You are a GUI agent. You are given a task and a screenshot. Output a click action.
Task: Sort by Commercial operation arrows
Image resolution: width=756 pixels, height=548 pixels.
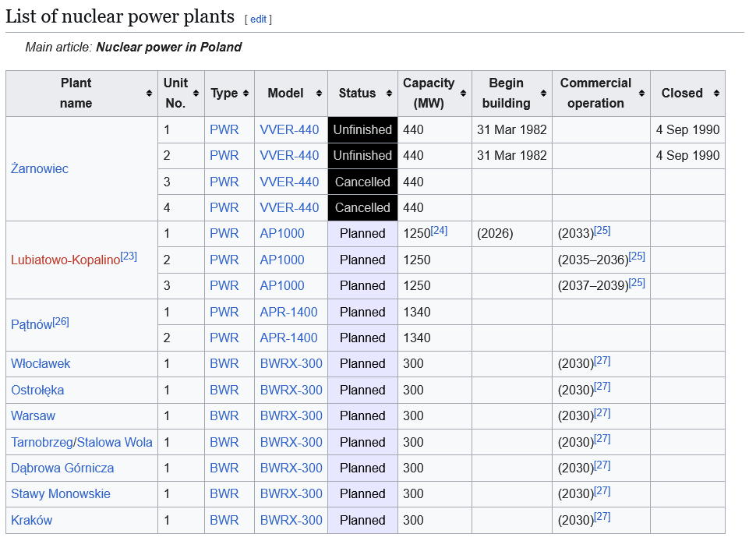click(x=641, y=93)
